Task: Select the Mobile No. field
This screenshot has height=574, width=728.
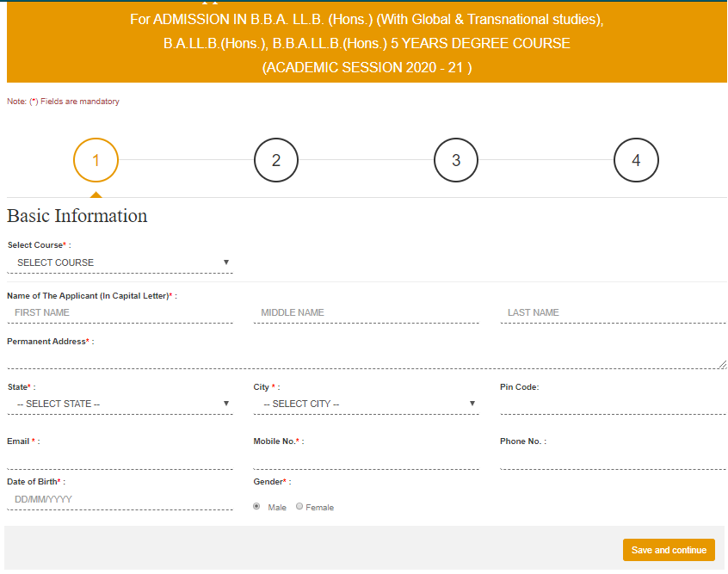Action: (x=367, y=459)
